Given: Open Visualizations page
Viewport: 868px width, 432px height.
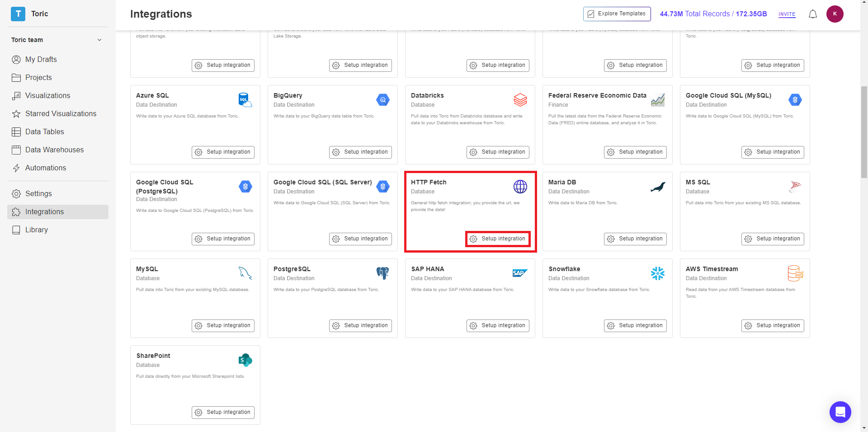Looking at the screenshot, I should pos(58,95).
